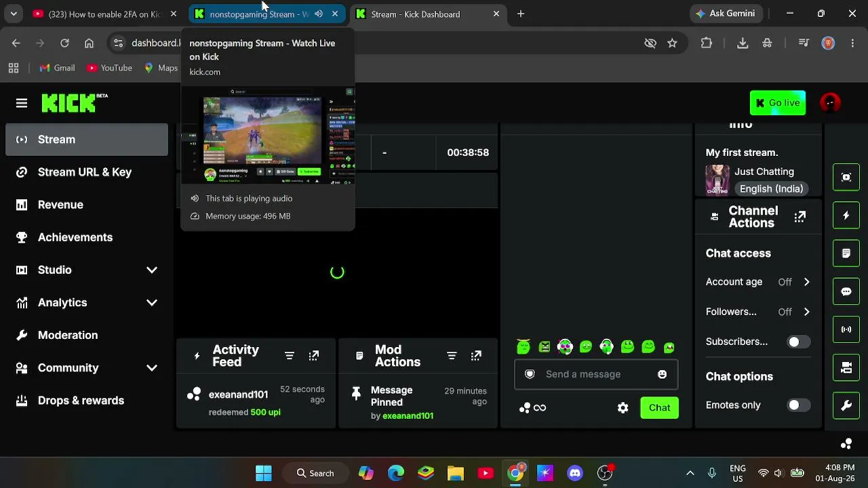Open Chrome downloads
868x488 pixels.
point(743,43)
